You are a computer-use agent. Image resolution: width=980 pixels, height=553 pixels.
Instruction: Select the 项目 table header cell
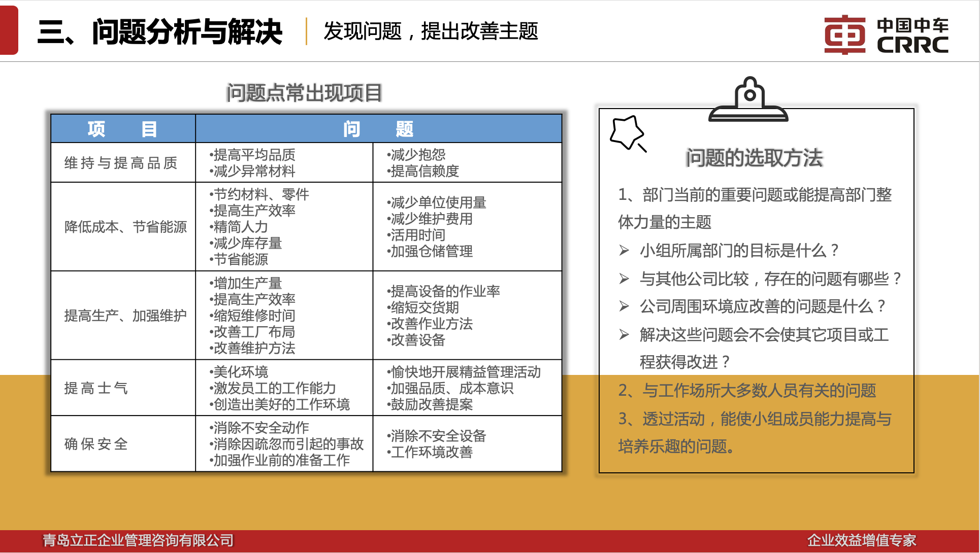[x=122, y=129]
